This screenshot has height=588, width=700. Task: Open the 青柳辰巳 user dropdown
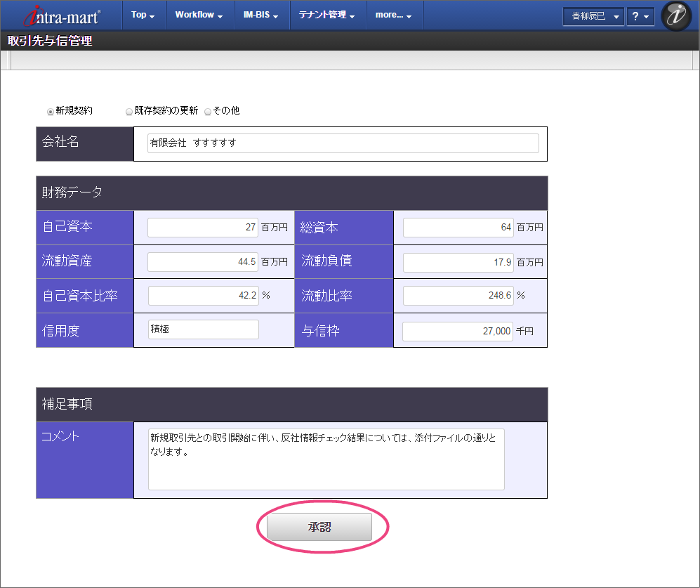click(x=593, y=16)
